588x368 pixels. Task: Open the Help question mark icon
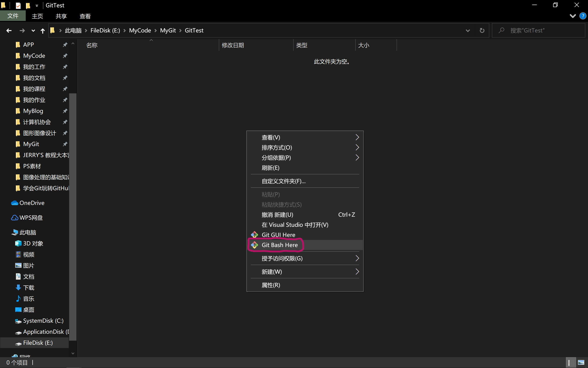[x=583, y=16]
